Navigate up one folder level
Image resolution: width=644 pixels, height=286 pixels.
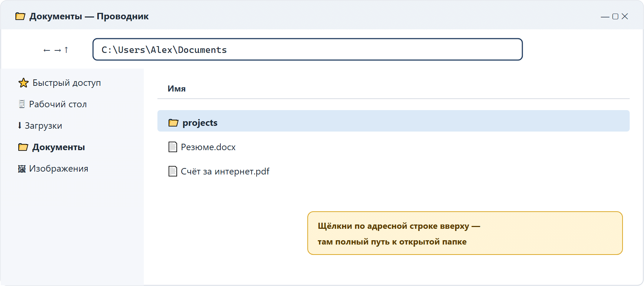pyautogui.click(x=66, y=50)
